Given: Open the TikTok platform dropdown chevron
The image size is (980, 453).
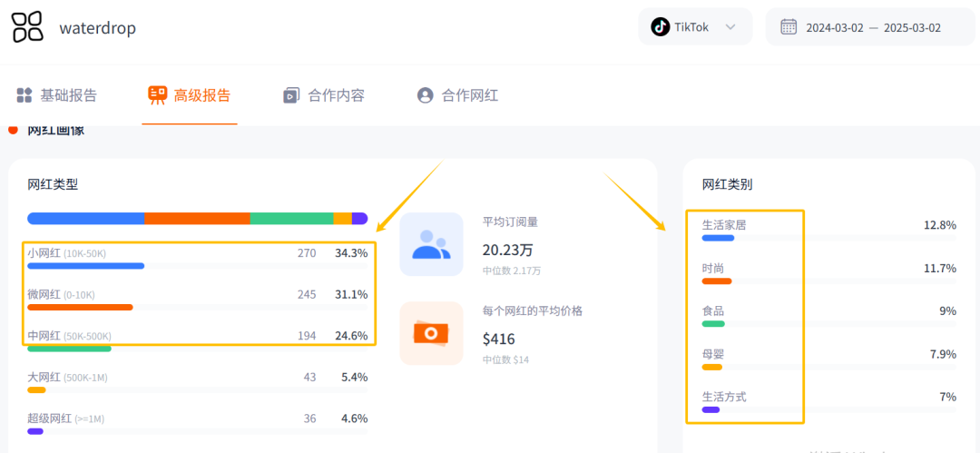Looking at the screenshot, I should [x=730, y=27].
